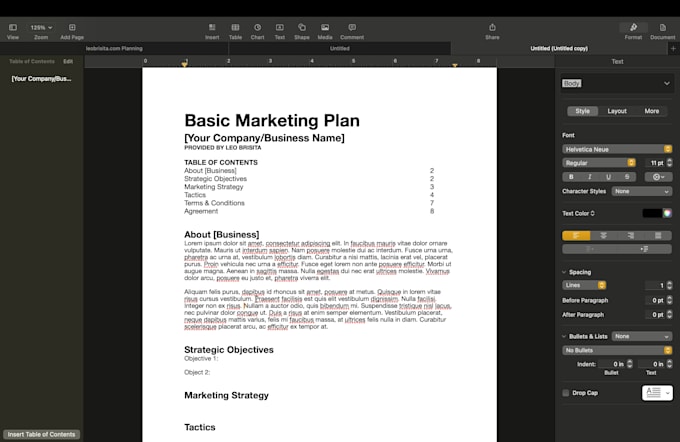Click the Share toolbar icon

(492, 28)
